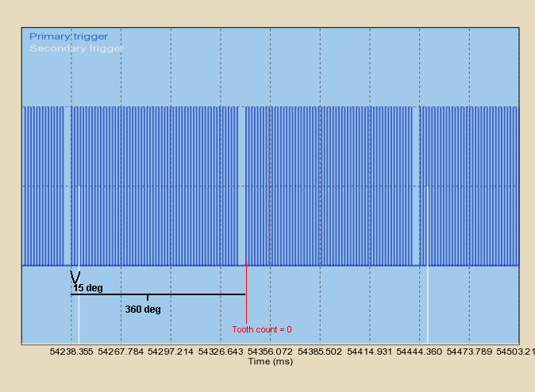Click the 54356.072 time axis label

point(271,351)
